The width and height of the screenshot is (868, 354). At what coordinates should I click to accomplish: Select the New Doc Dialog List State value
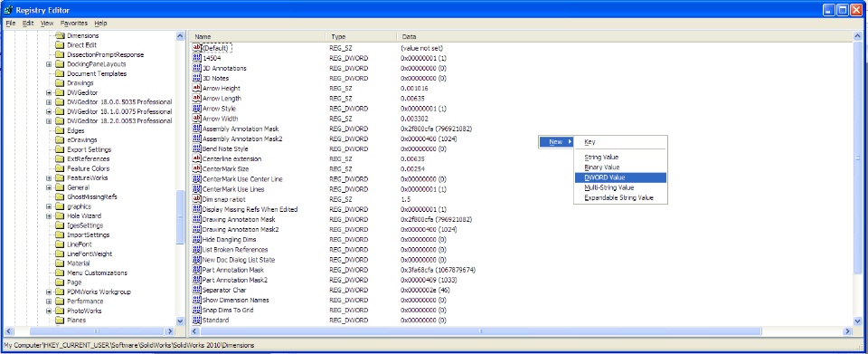click(239, 260)
